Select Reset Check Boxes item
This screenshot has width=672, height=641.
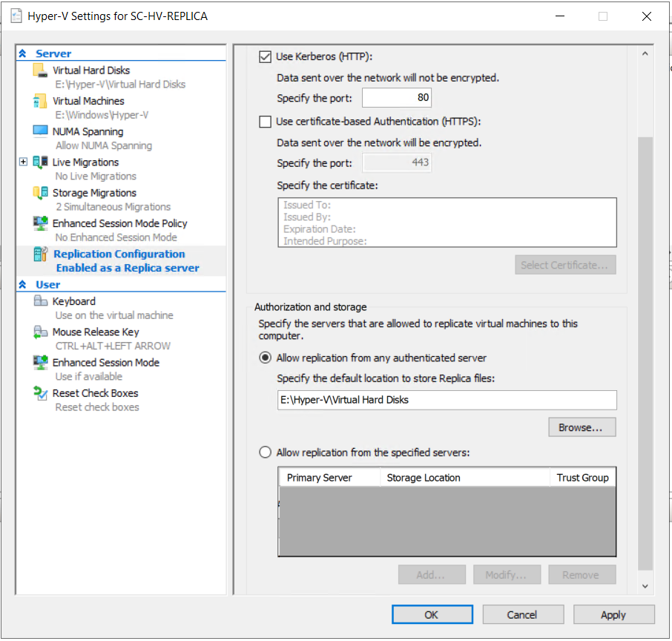click(95, 393)
